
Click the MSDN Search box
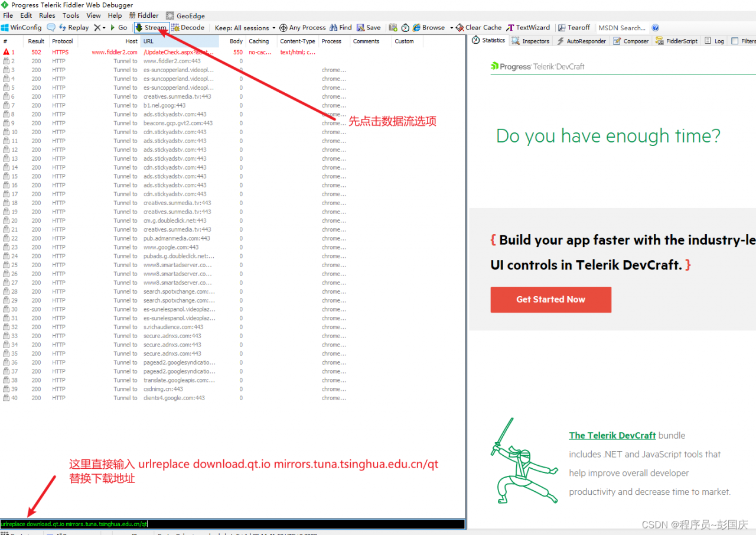tap(622, 28)
